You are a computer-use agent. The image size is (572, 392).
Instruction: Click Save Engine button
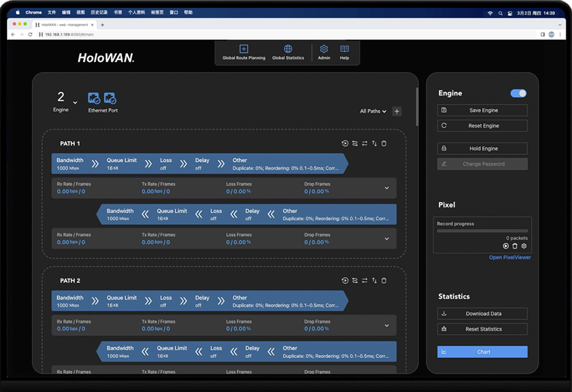(x=482, y=110)
